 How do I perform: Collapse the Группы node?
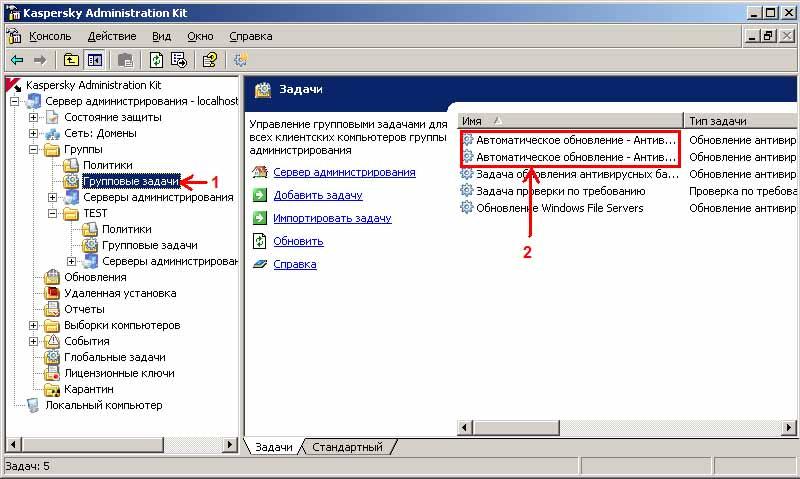pyautogui.click(x=34, y=149)
